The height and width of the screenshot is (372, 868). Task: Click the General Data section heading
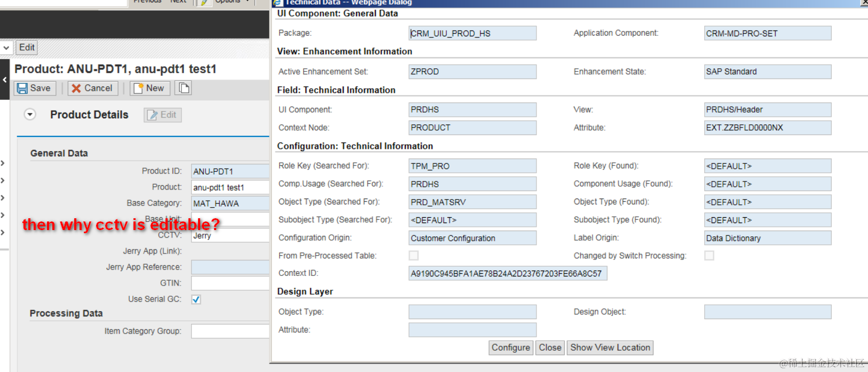click(x=59, y=153)
